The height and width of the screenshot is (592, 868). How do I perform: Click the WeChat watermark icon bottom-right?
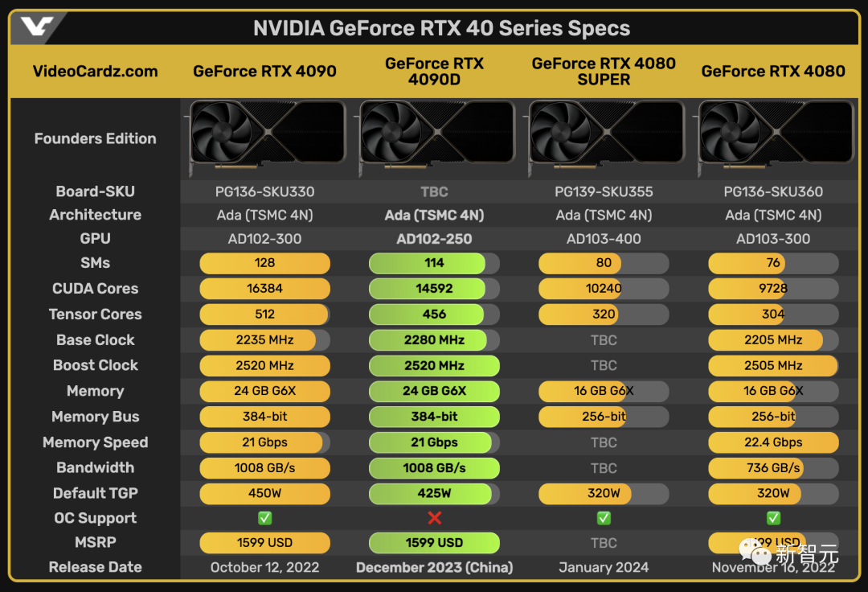(x=755, y=553)
